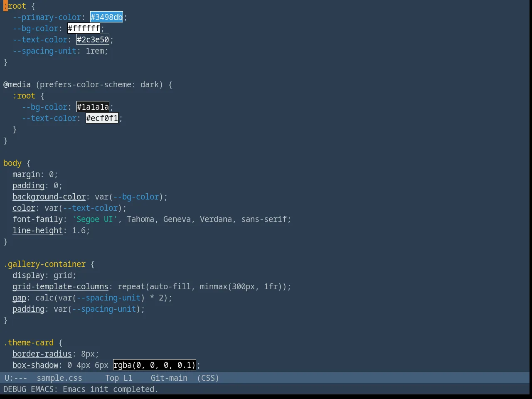532x399 pixels.
Task: Click var(--bg-color) in the body rule
Action: point(129,197)
